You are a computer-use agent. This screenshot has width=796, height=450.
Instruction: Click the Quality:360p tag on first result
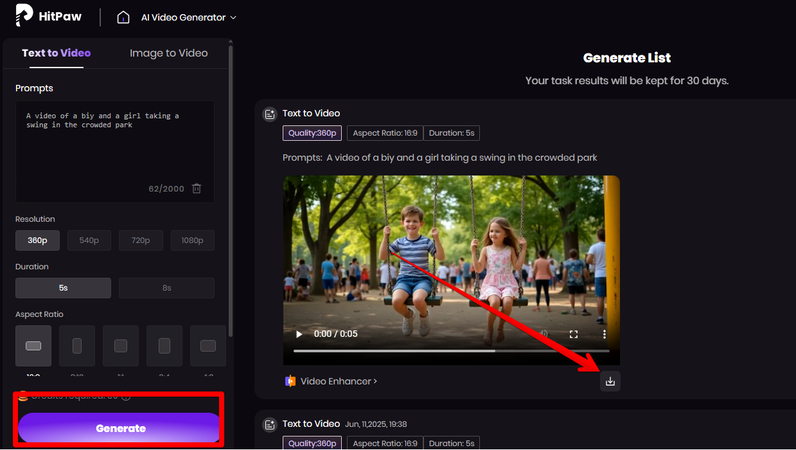pos(312,133)
